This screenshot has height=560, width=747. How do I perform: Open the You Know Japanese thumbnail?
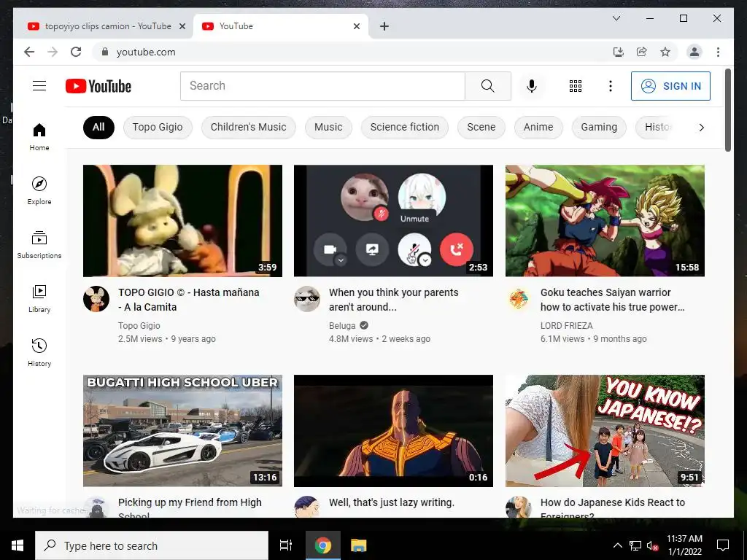[605, 430]
